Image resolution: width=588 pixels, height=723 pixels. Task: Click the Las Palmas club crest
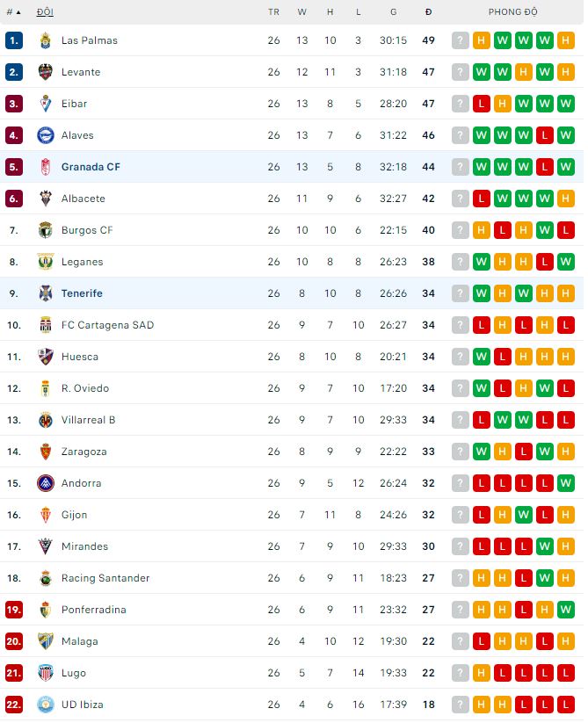point(46,40)
